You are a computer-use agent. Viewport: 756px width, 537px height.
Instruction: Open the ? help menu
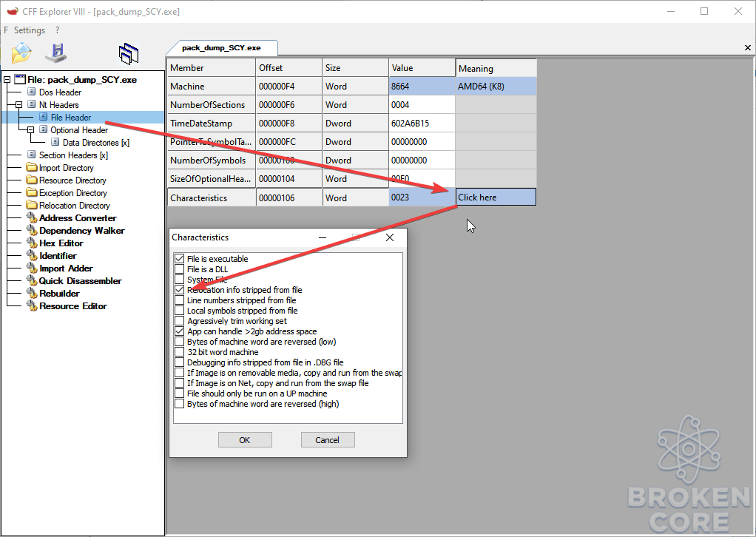click(58, 30)
